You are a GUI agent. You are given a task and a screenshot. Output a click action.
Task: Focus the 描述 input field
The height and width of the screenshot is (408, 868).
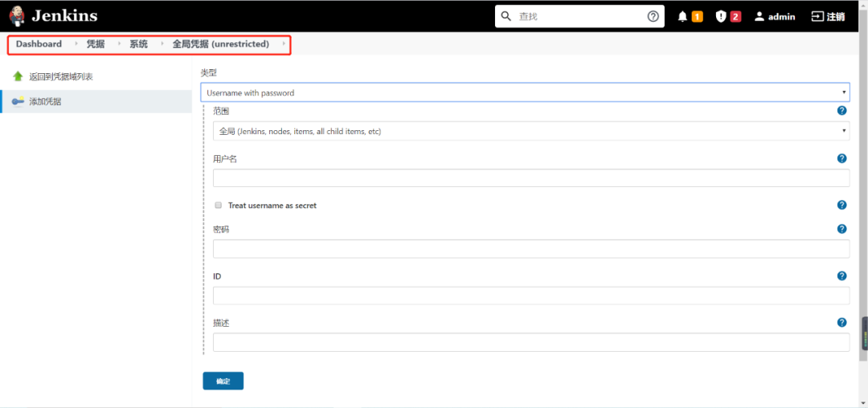(x=531, y=342)
